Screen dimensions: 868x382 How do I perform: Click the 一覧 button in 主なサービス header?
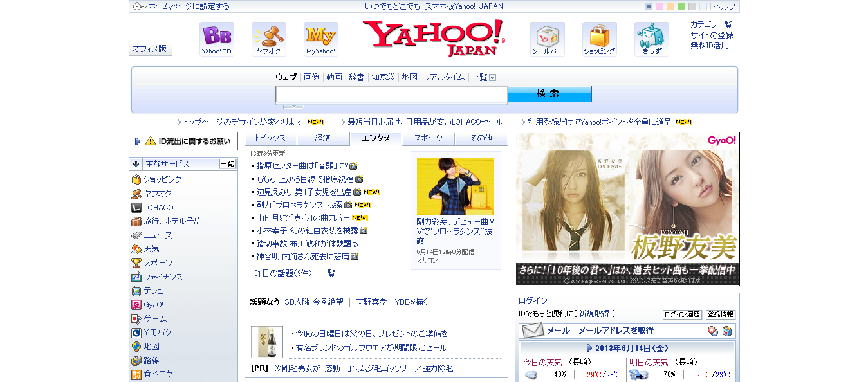point(228,164)
